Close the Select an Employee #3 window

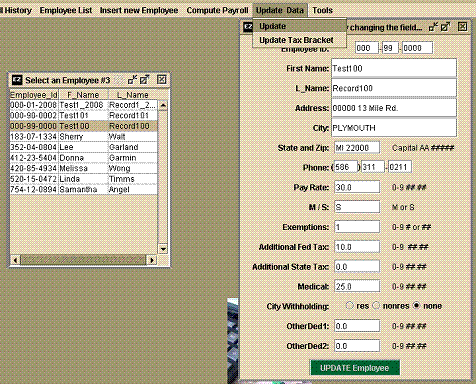(162, 80)
